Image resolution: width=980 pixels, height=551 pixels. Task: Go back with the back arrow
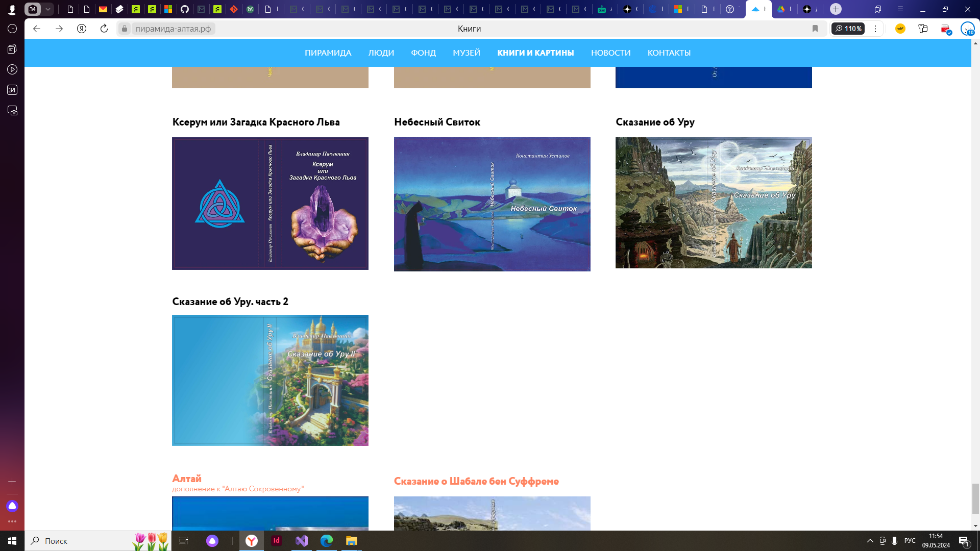37,29
